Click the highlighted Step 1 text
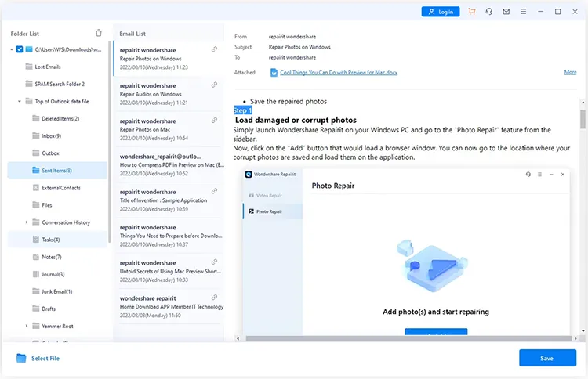588x379 pixels. pos(243,110)
